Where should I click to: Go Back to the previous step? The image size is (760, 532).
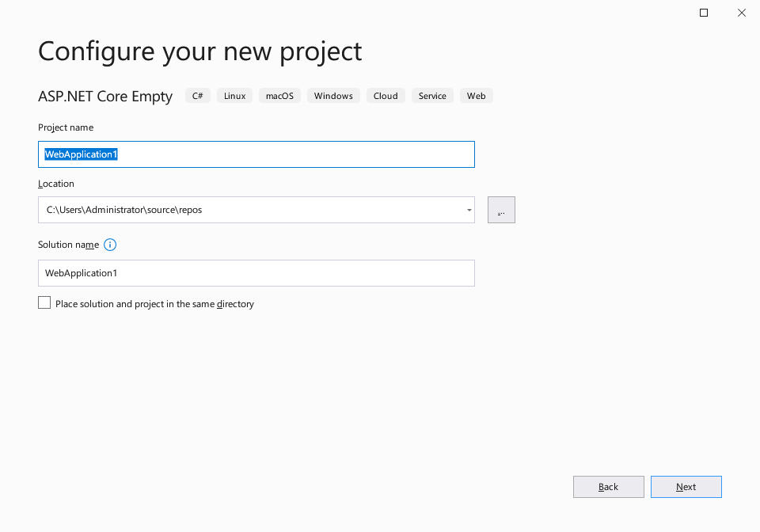(608, 487)
